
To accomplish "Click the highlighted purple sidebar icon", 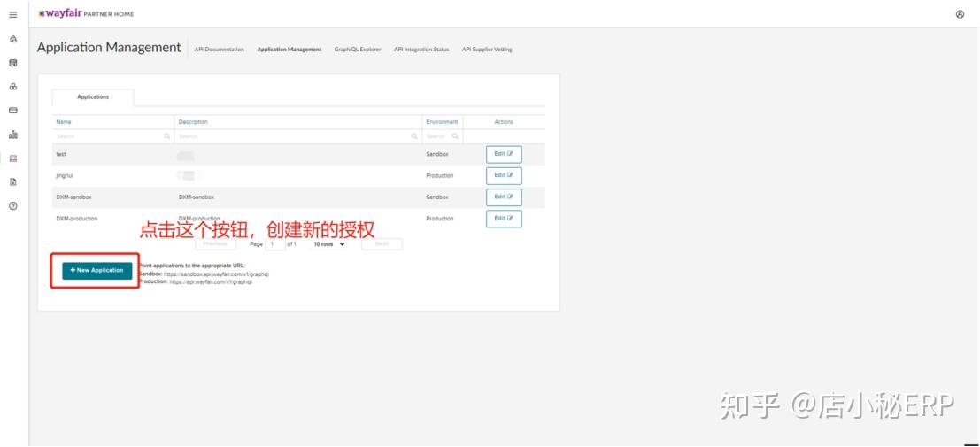I will point(13,158).
